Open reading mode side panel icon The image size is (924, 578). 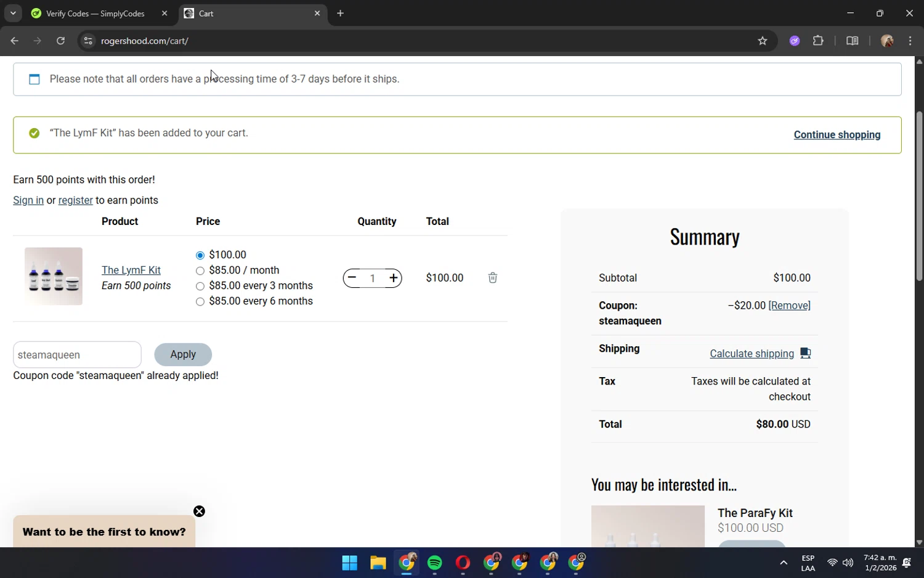853,41
